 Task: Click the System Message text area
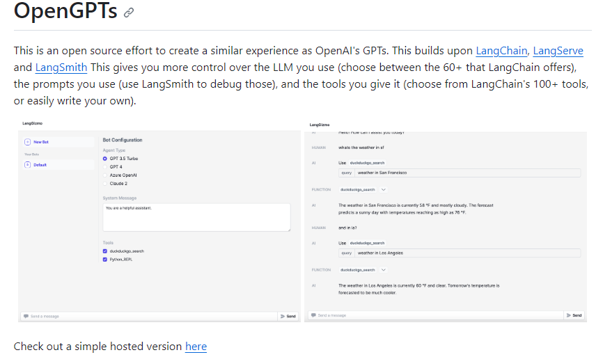tap(196, 217)
